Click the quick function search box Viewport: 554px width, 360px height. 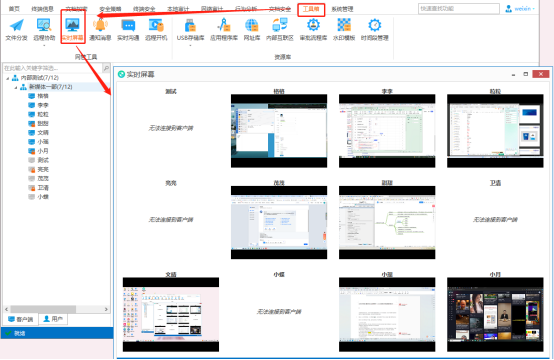459,8
